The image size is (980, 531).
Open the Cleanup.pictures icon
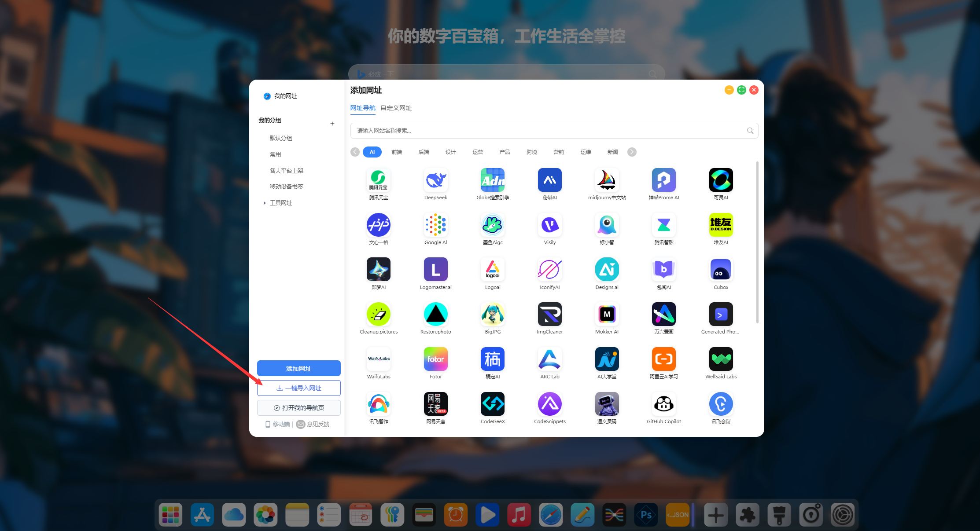378,314
